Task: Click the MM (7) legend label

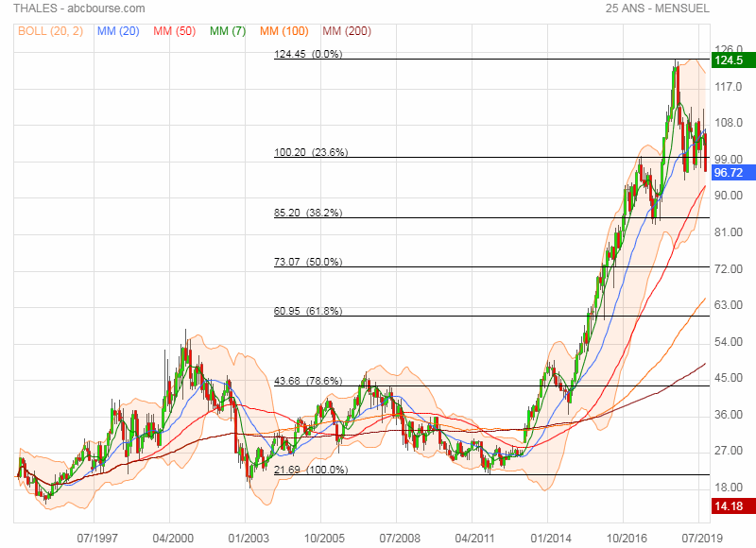Action: (x=228, y=31)
